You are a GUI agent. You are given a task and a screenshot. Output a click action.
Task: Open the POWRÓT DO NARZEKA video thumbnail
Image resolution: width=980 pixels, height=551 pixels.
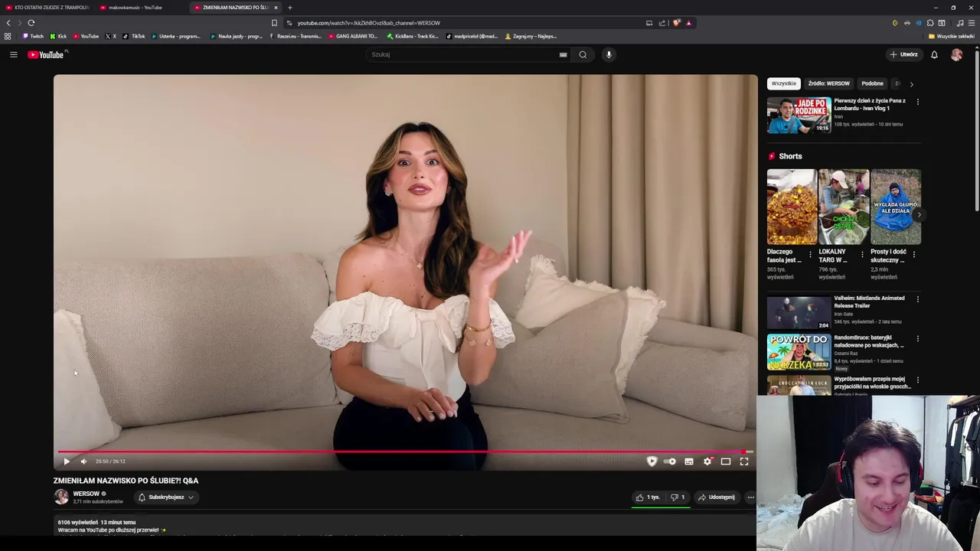tap(799, 352)
